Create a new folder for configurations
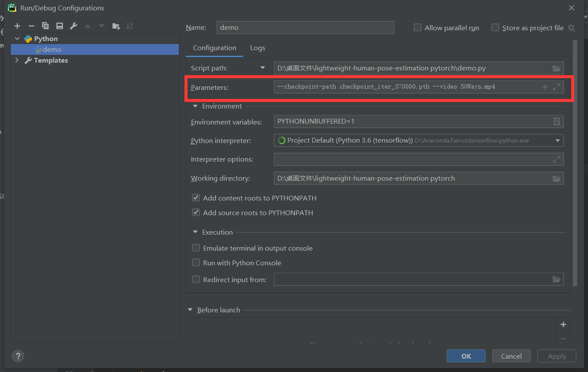The image size is (588, 372). pos(115,26)
